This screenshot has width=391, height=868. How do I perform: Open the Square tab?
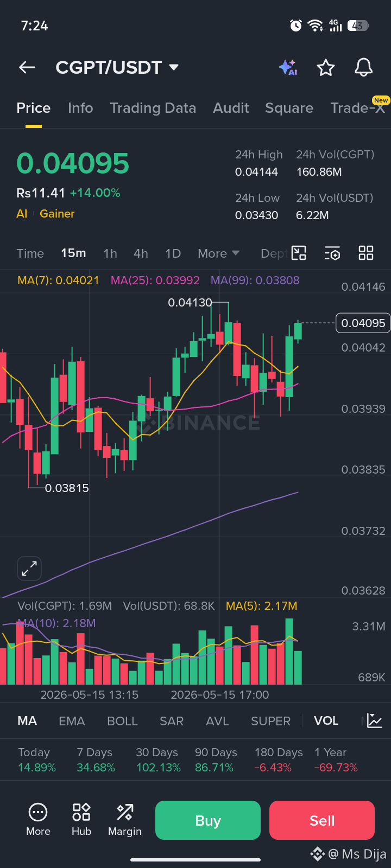[289, 108]
